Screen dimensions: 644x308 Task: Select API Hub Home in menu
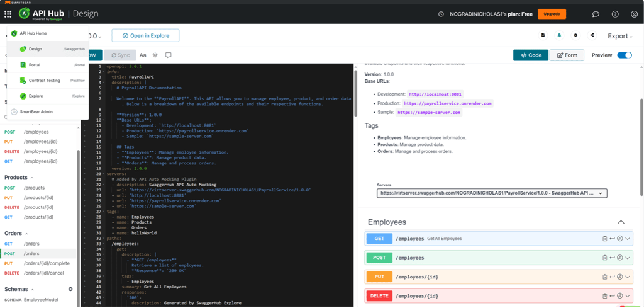point(48,33)
